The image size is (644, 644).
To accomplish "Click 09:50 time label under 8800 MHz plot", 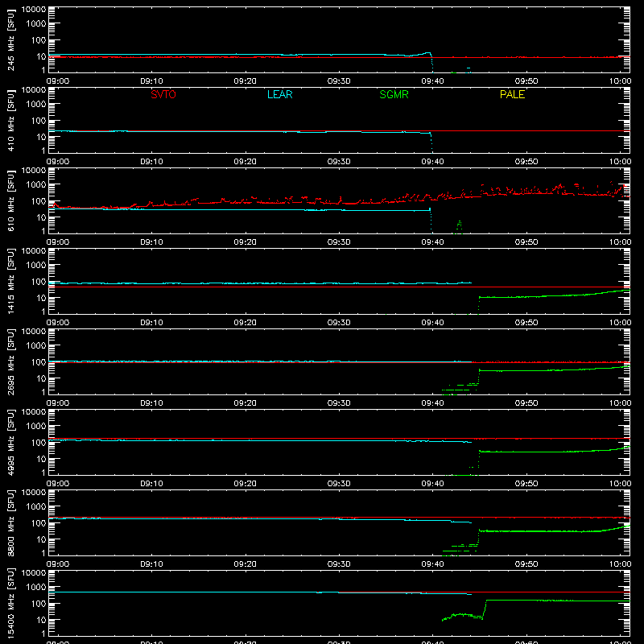I will [526, 564].
